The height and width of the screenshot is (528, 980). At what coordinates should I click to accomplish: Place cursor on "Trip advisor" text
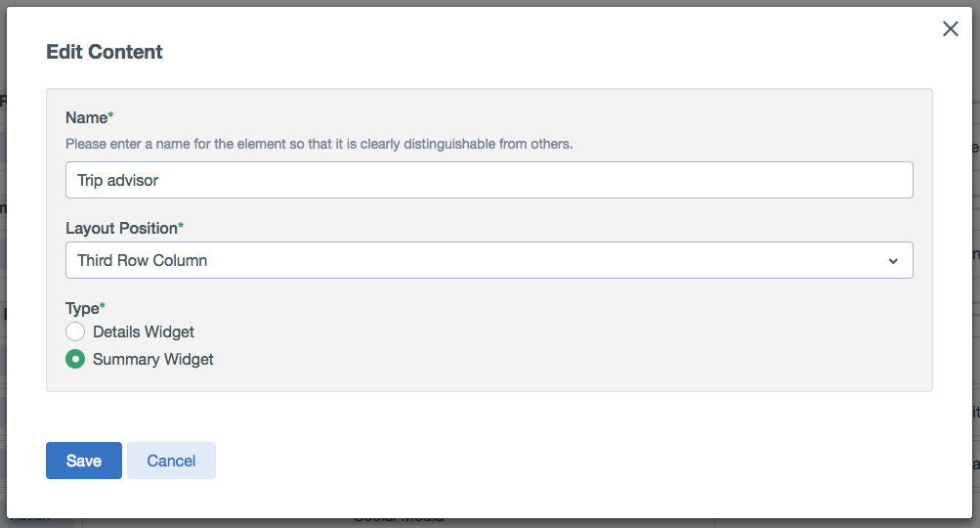[x=117, y=180]
